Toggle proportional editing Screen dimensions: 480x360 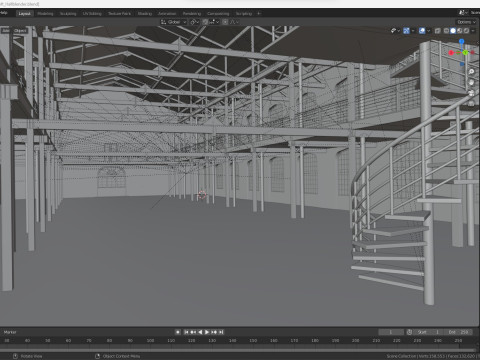pos(225,22)
